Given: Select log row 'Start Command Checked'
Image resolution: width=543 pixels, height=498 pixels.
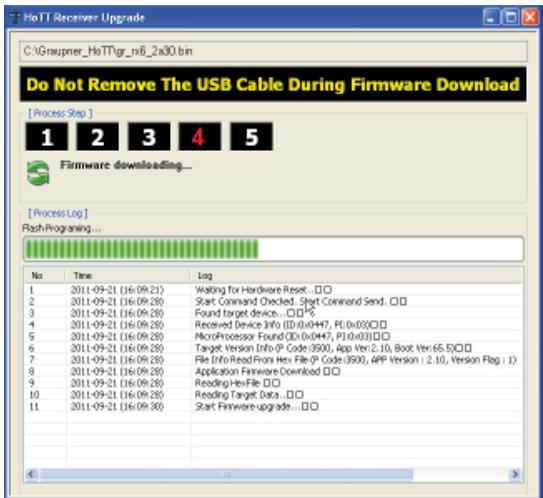Looking at the screenshot, I should pos(274,302).
